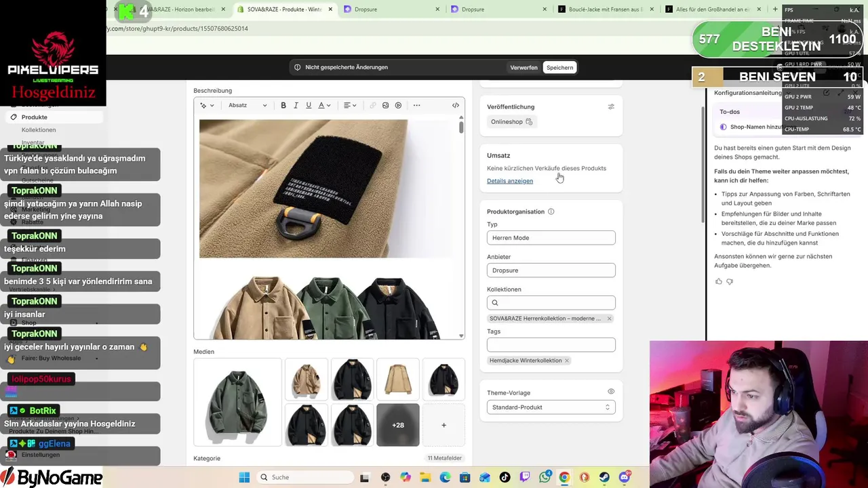The image size is (868, 488).
Task: Toggle the Shop-Namen hinzufügen to-do circle
Action: [723, 127]
